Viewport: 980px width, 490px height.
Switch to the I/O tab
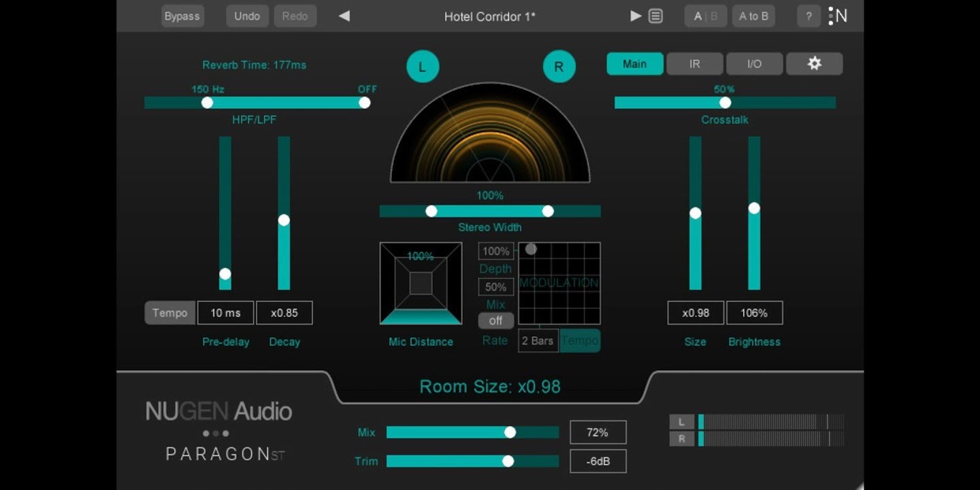[754, 64]
